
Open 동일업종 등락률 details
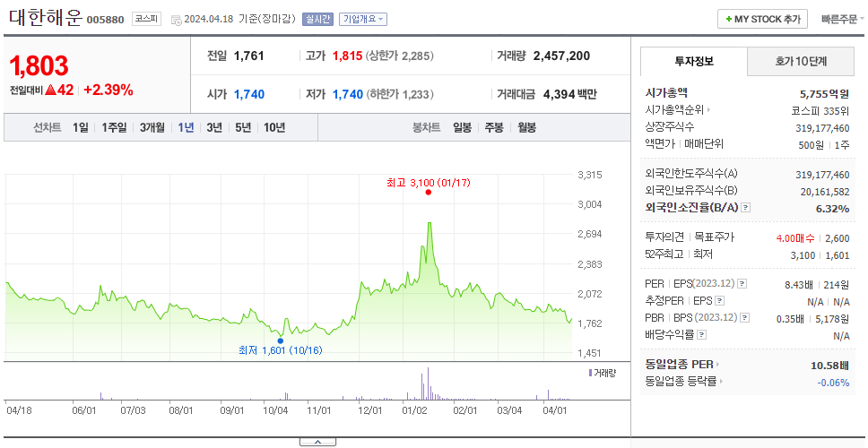pos(685,381)
